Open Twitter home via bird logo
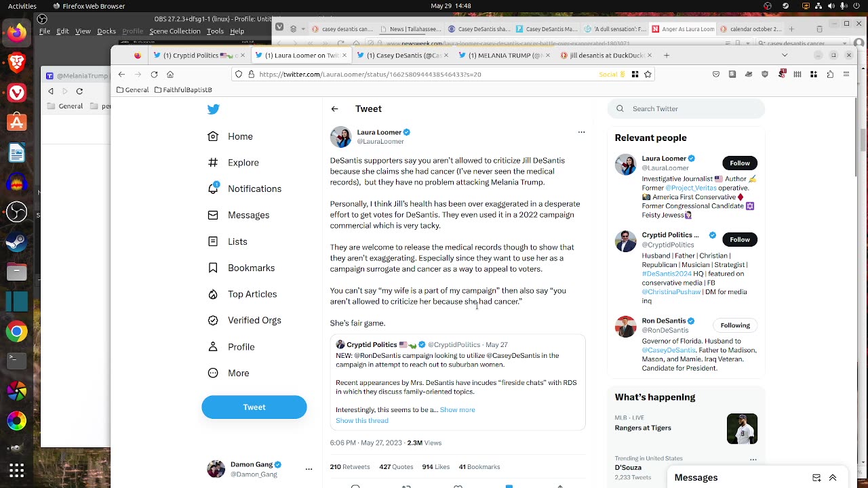 213,109
